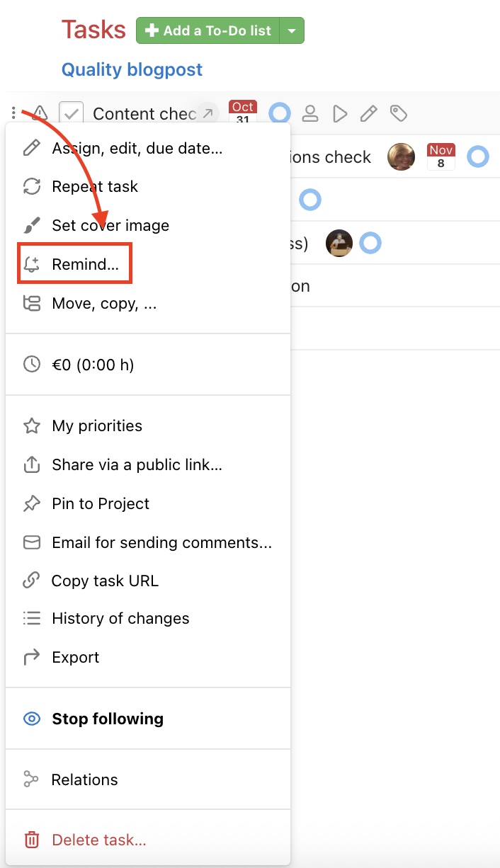Open the Quality blogpost link
The image size is (500, 868).
132,69
